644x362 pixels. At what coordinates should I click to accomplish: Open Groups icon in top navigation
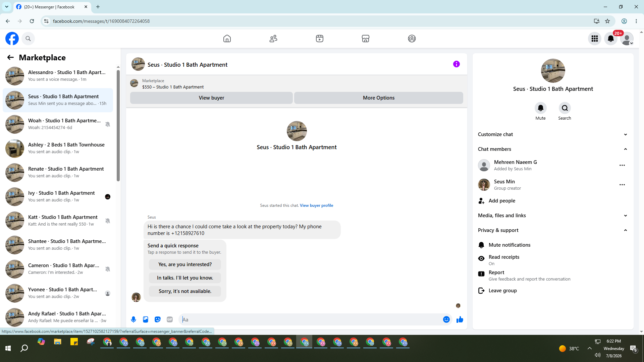pos(412,39)
